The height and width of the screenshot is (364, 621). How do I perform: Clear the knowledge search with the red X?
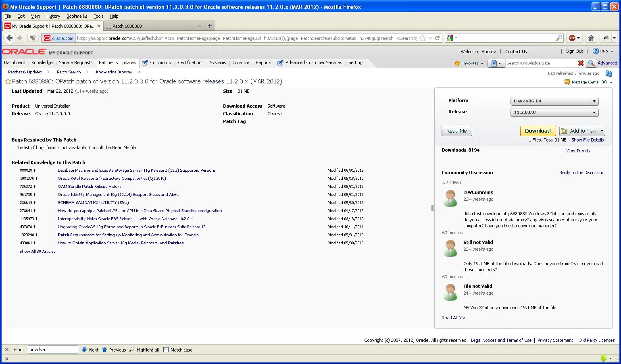[581, 63]
